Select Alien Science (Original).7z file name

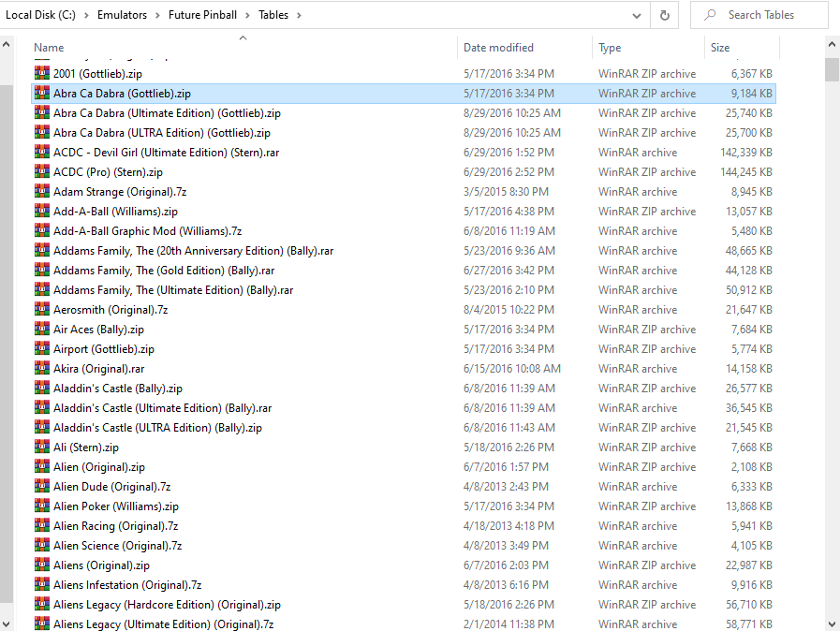[x=118, y=545]
